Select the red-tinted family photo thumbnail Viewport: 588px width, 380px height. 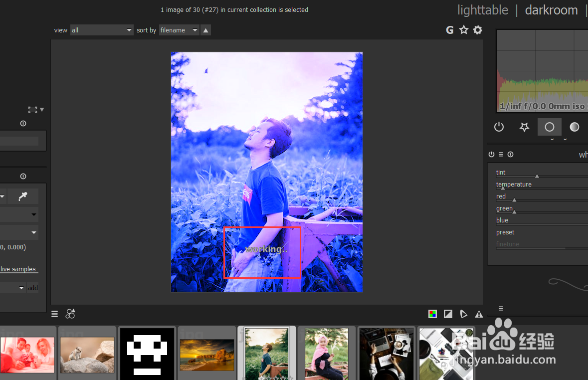(27, 355)
